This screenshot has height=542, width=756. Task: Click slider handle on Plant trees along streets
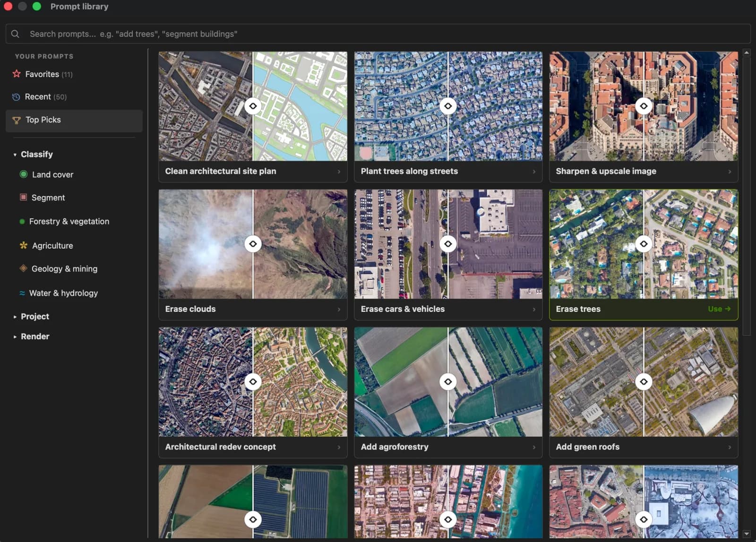tap(448, 106)
